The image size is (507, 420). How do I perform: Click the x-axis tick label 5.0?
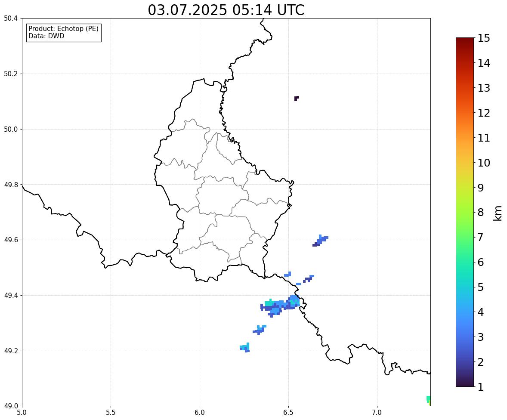pyautogui.click(x=22, y=413)
